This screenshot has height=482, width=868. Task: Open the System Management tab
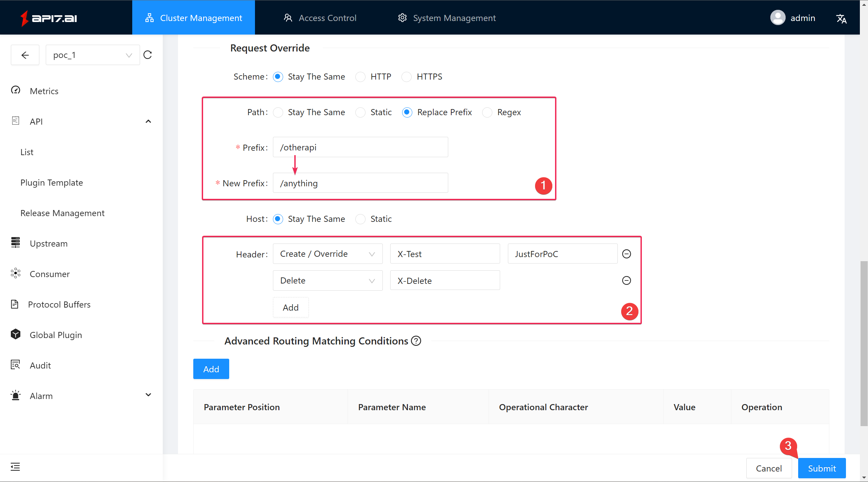point(447,18)
